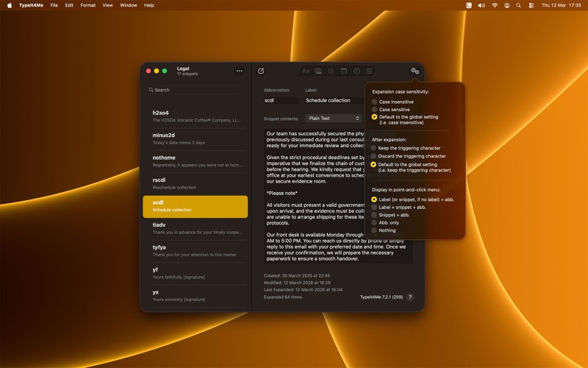The width and height of the screenshot is (588, 368).
Task: Open the File menu
Action: (x=54, y=5)
